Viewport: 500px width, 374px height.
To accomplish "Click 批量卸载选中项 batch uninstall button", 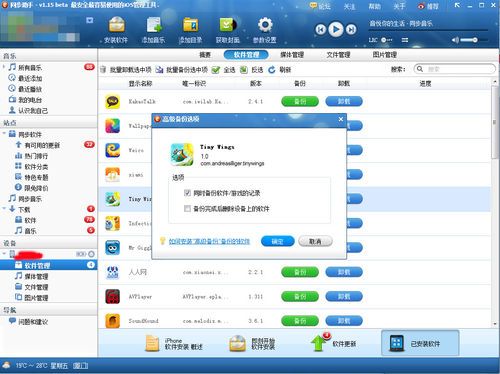I will (126, 70).
